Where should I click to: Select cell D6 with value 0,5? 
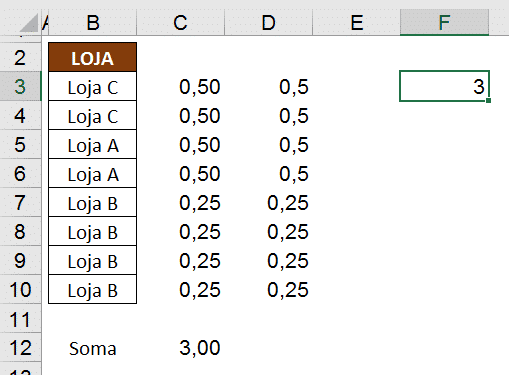(x=268, y=173)
